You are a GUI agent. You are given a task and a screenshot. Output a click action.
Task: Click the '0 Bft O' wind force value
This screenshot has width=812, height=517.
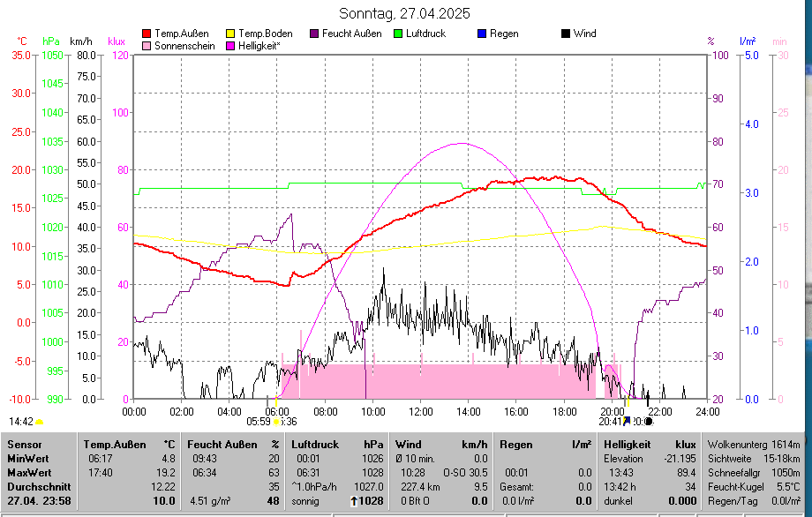tap(416, 501)
